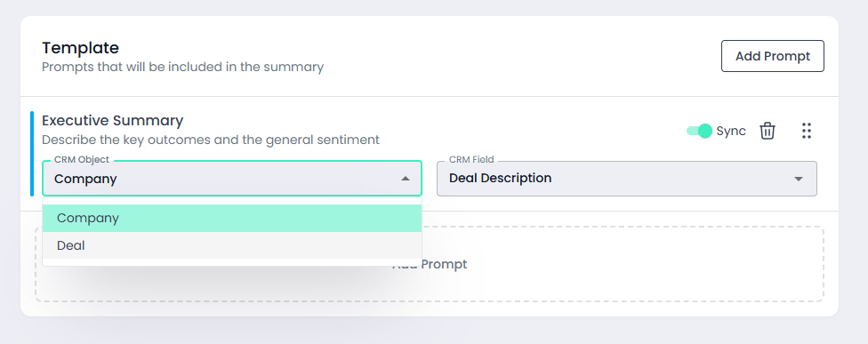Delete the Executive Summary prompt with trash icon

(x=768, y=131)
